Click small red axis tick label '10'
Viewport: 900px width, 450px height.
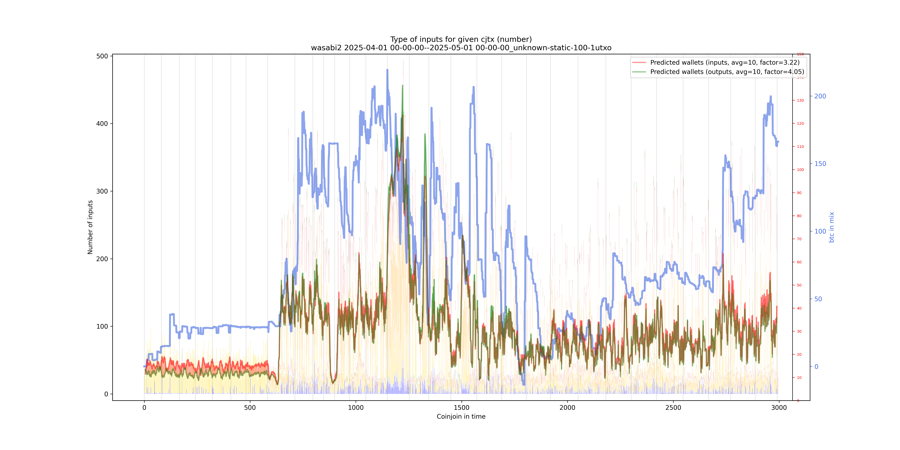tap(800, 378)
